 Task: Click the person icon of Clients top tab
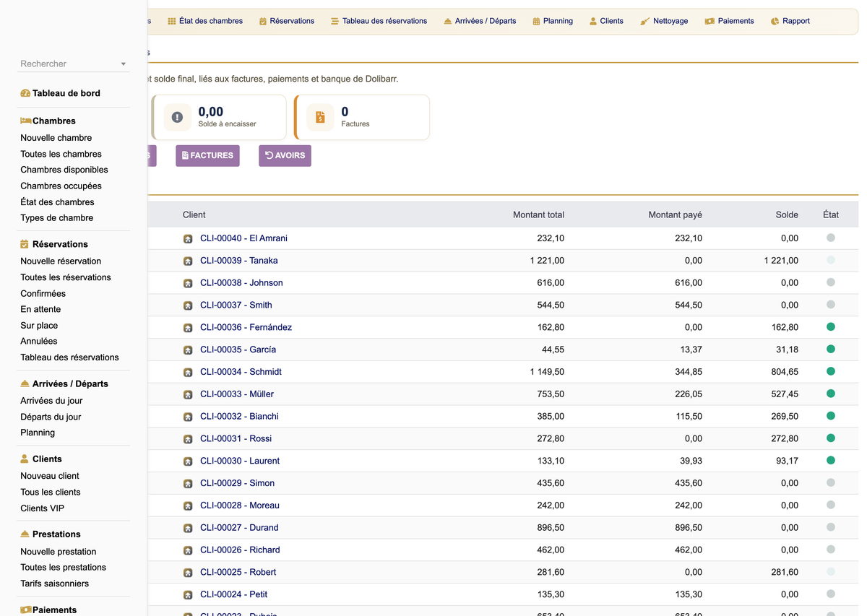tap(593, 21)
